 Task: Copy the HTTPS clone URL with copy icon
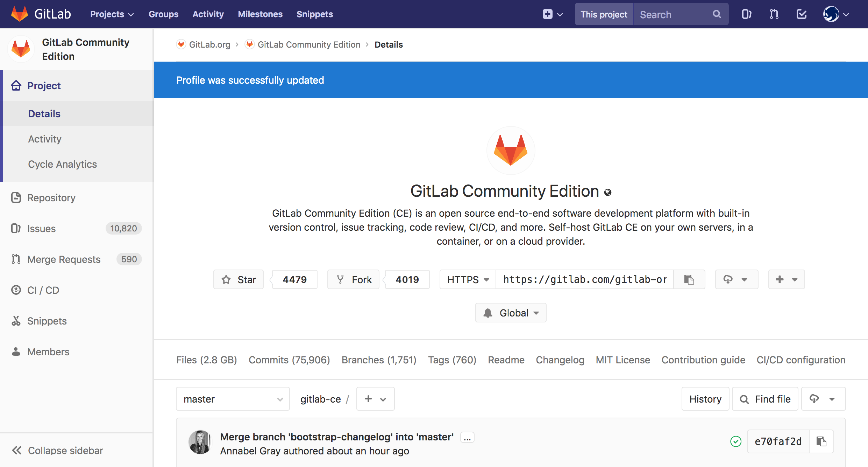(x=689, y=279)
